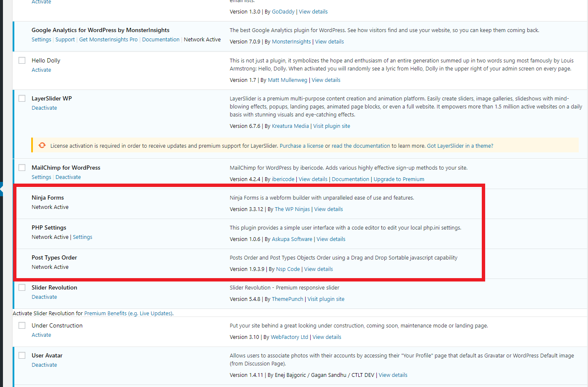This screenshot has height=387, width=588.
Task: Open MailChimp for WordPress Settings
Action: click(41, 177)
